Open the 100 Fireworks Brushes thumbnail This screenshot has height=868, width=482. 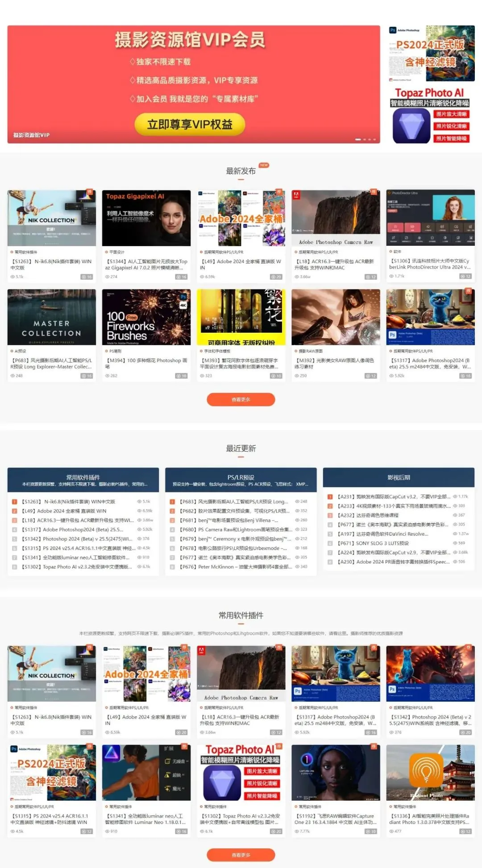click(146, 317)
